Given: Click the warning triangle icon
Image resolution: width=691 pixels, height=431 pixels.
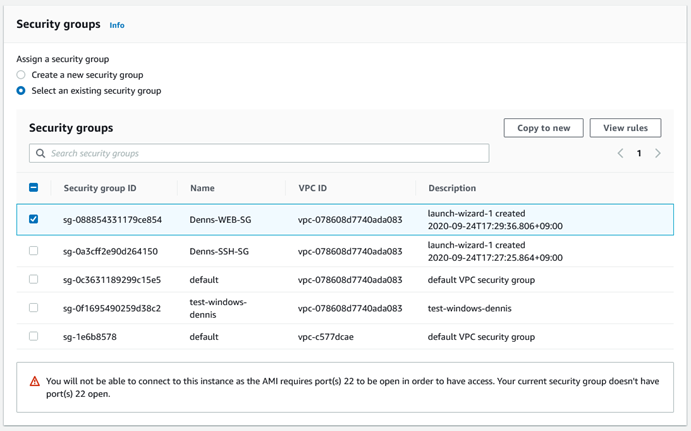Looking at the screenshot, I should point(34,381).
